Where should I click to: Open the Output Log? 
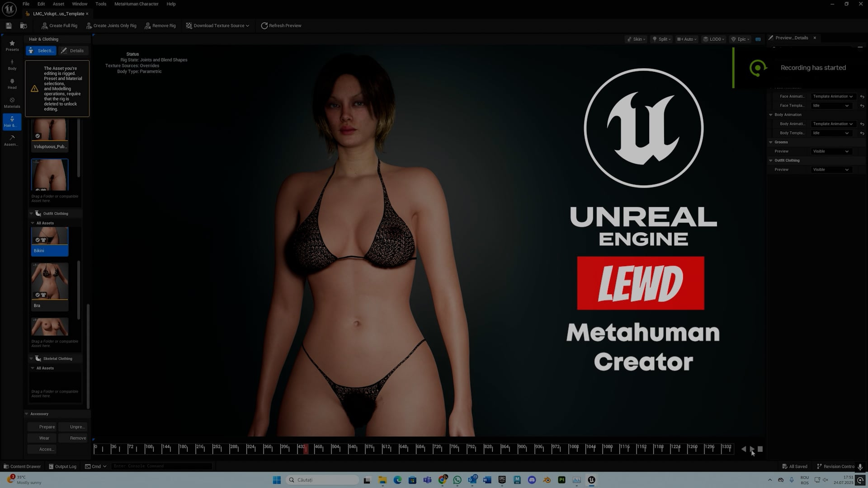click(62, 466)
